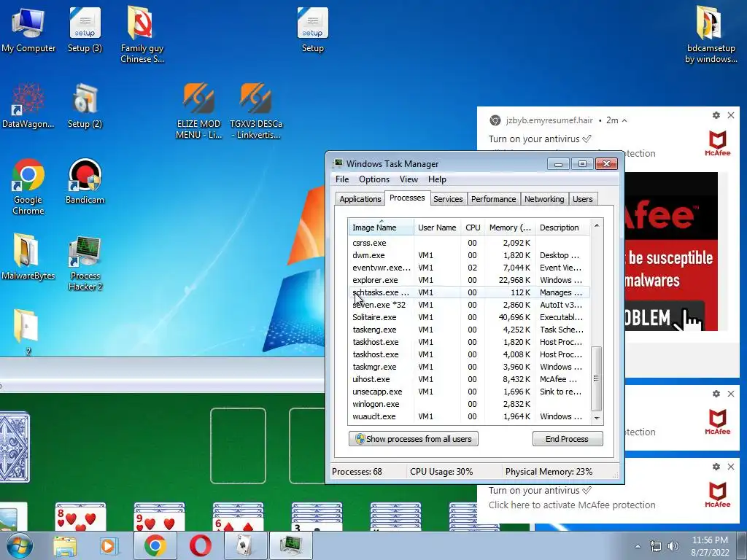
Task: Open Task Manager View menu
Action: pos(409,179)
